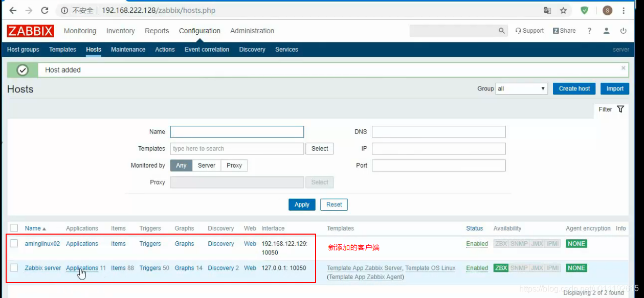Image resolution: width=644 pixels, height=298 pixels.
Task: Open the Group dropdown showing all
Action: tap(522, 88)
